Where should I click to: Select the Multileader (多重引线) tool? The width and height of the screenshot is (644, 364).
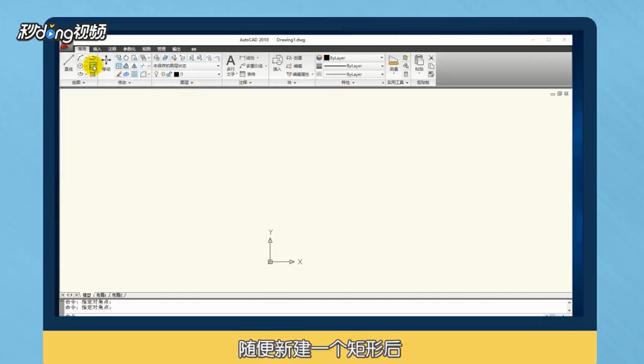pos(253,66)
